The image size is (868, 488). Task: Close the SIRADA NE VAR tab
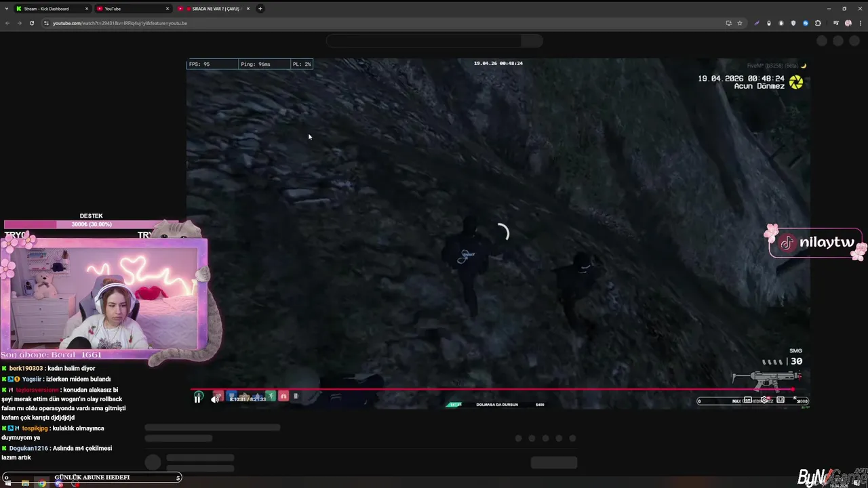click(248, 9)
